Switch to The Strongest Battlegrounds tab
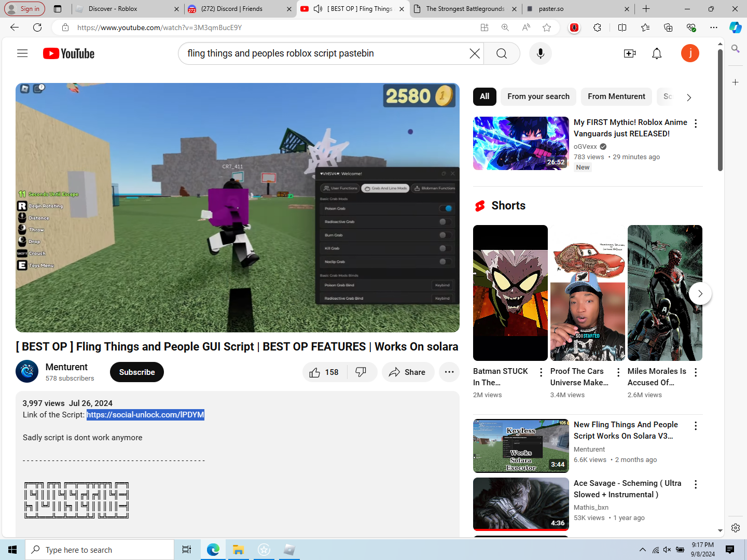Screen dimensions: 747x560 [x=465, y=9]
